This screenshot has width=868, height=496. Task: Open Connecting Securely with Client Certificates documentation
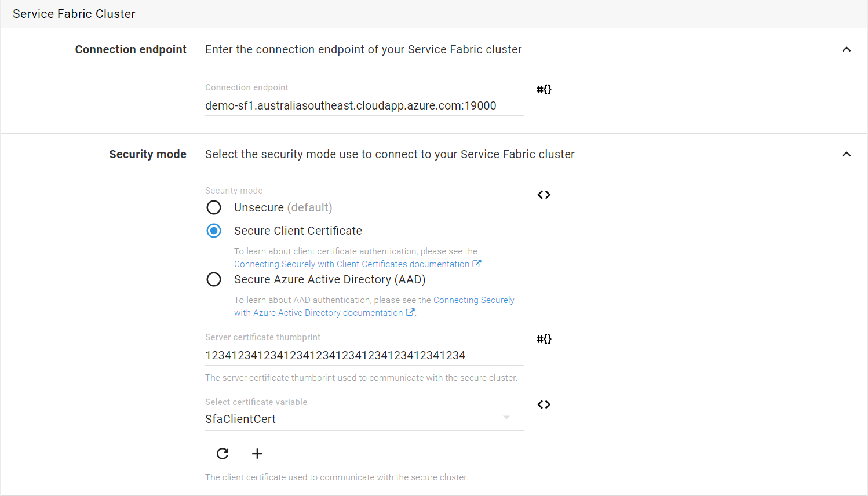coord(351,264)
